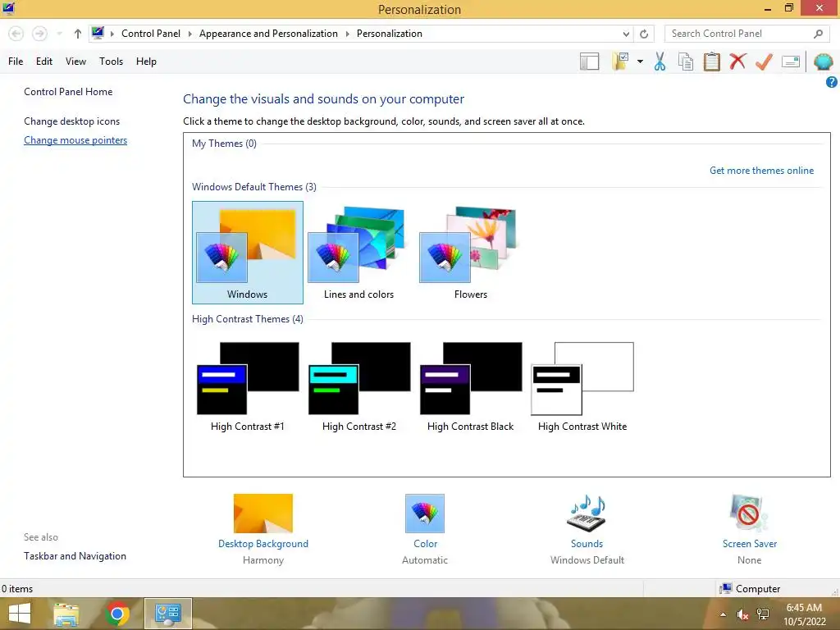840x630 pixels.
Task: Click the Forward arrow button
Action: [39, 34]
